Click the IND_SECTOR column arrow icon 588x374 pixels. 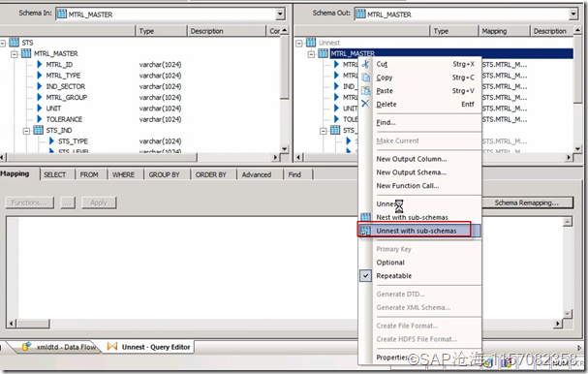(40, 86)
